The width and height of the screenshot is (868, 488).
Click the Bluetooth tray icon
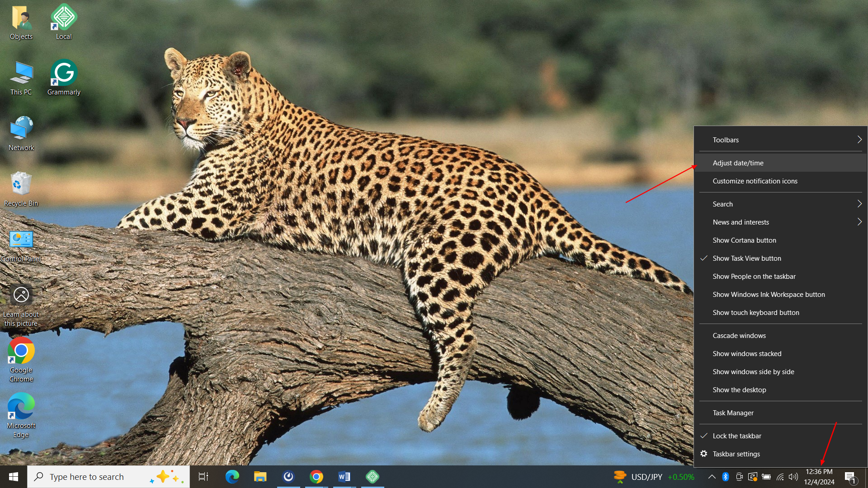(726, 477)
